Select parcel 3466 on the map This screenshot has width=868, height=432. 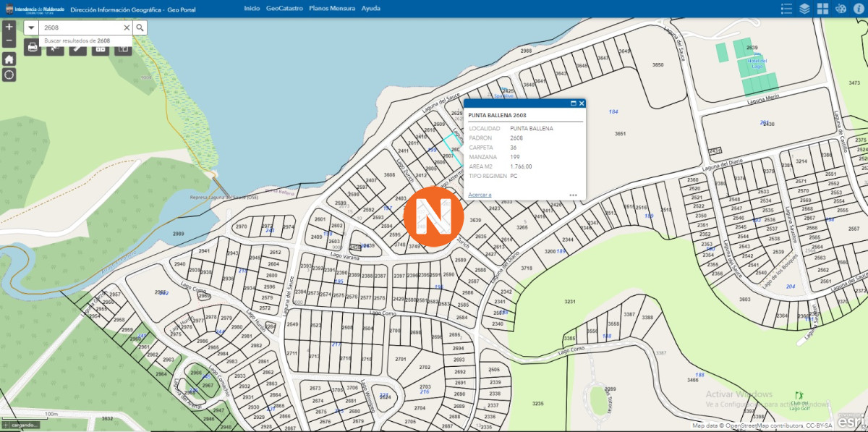click(x=693, y=380)
